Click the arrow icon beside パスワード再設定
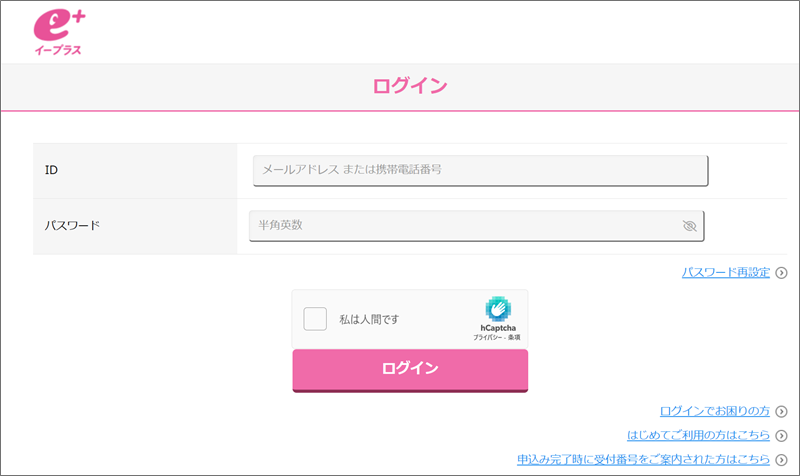 781,273
